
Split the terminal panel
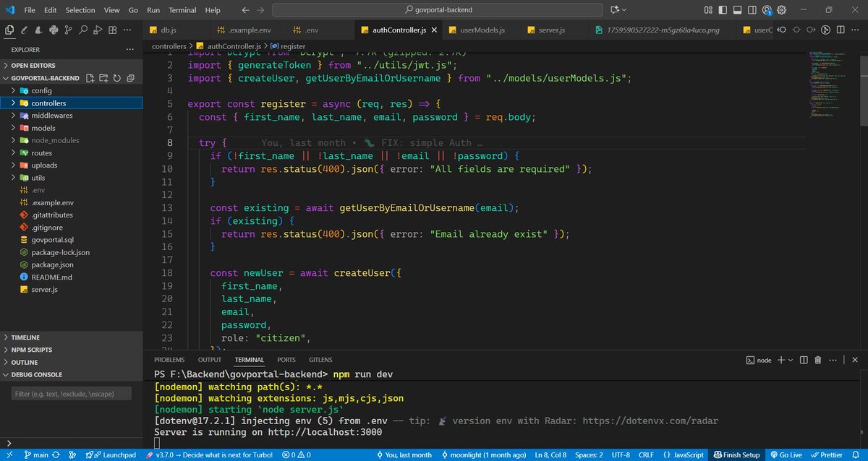[x=804, y=360]
